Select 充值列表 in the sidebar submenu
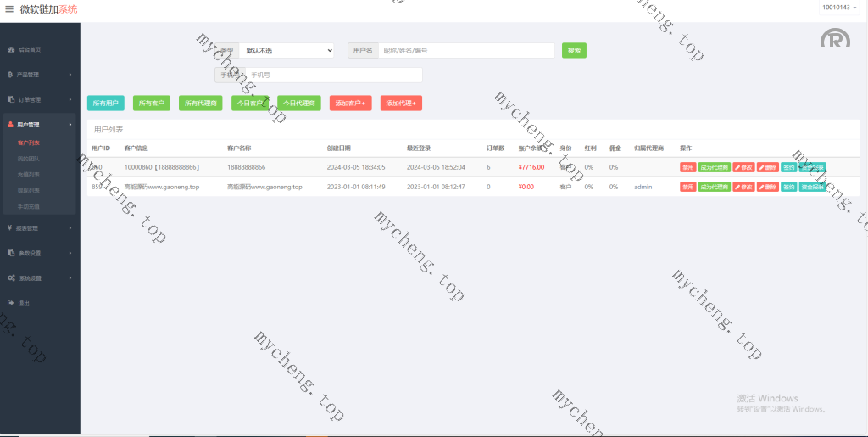The image size is (868, 437). tap(29, 175)
